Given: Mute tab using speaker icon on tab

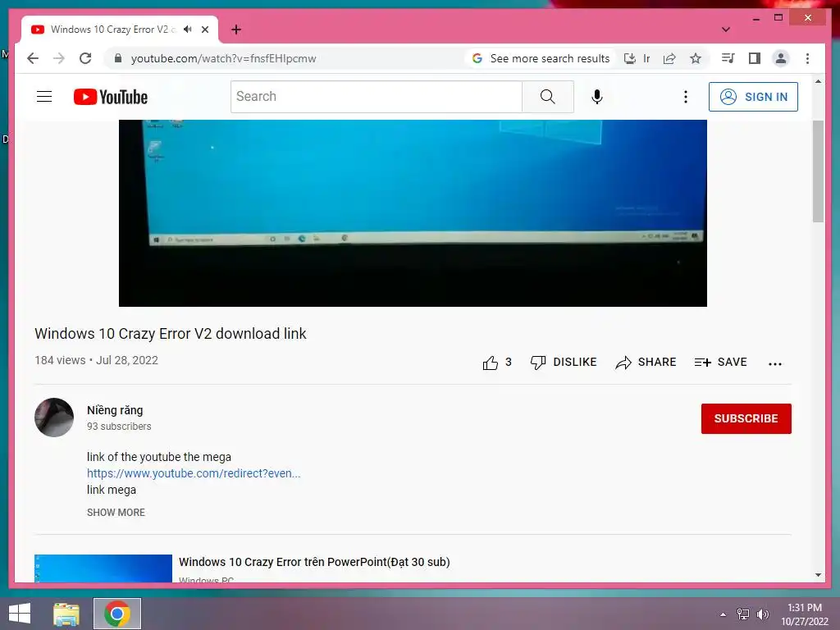Looking at the screenshot, I should (188, 30).
